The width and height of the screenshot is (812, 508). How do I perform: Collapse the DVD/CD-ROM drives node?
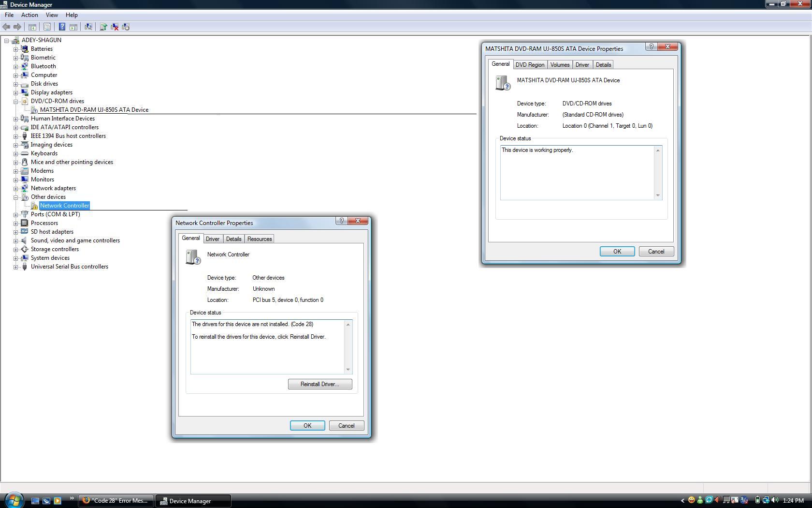coord(16,101)
